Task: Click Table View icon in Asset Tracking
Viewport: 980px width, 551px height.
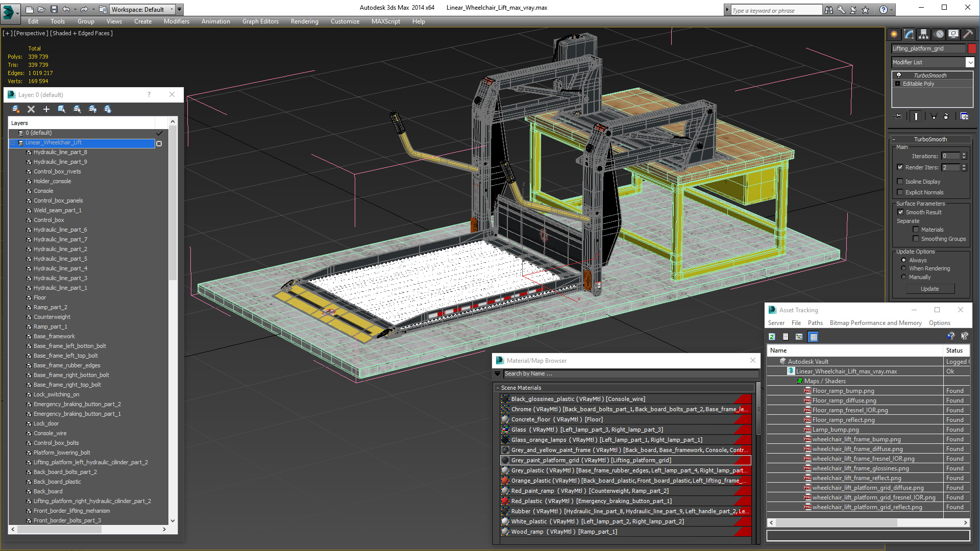Action: pos(814,337)
